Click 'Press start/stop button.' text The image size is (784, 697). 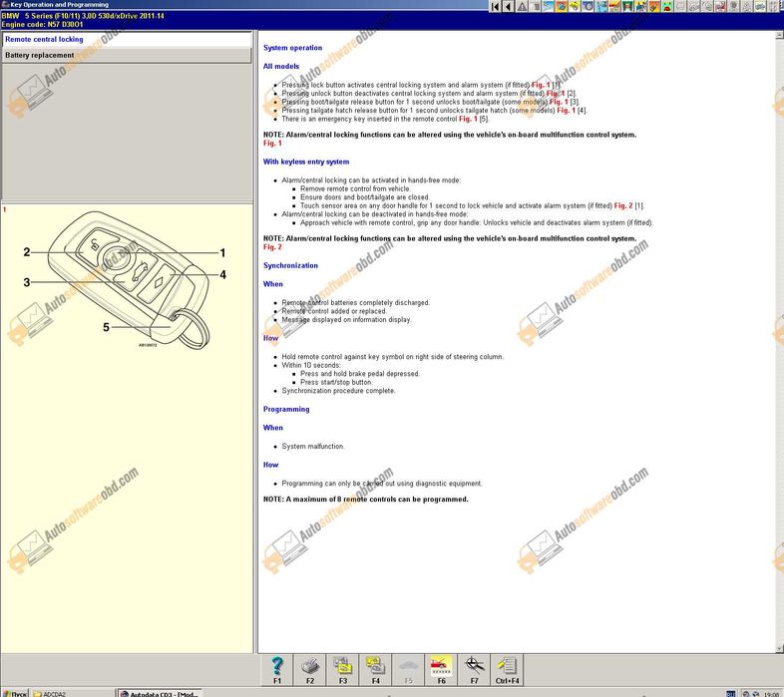(x=336, y=382)
